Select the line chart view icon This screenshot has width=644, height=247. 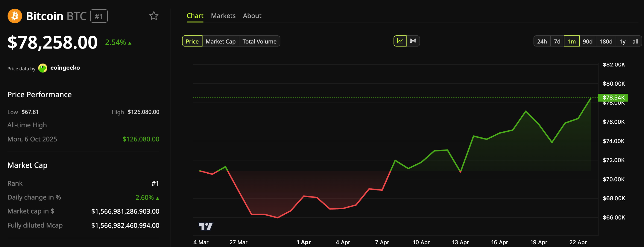coord(400,41)
